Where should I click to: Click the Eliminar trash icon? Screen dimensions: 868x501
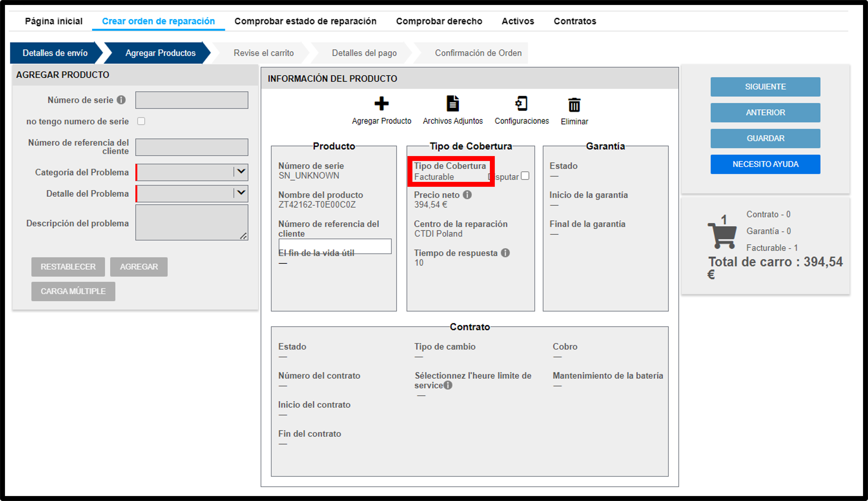[574, 105]
